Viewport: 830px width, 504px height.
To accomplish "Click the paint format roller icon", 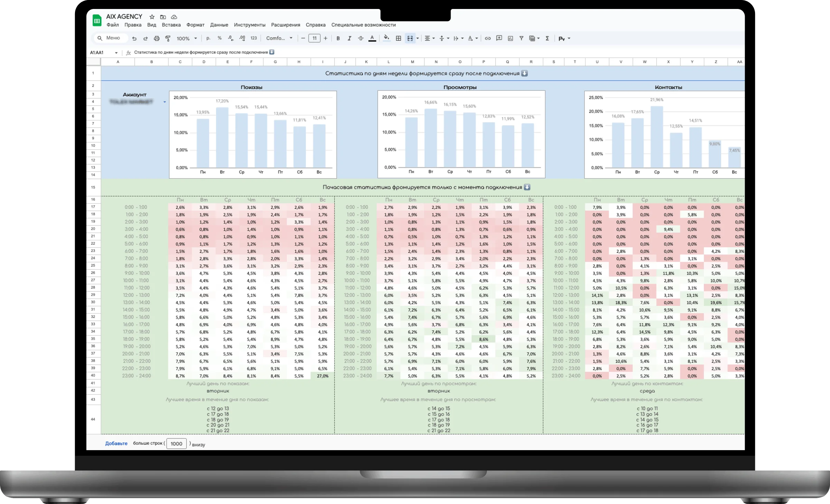I will pos(168,38).
